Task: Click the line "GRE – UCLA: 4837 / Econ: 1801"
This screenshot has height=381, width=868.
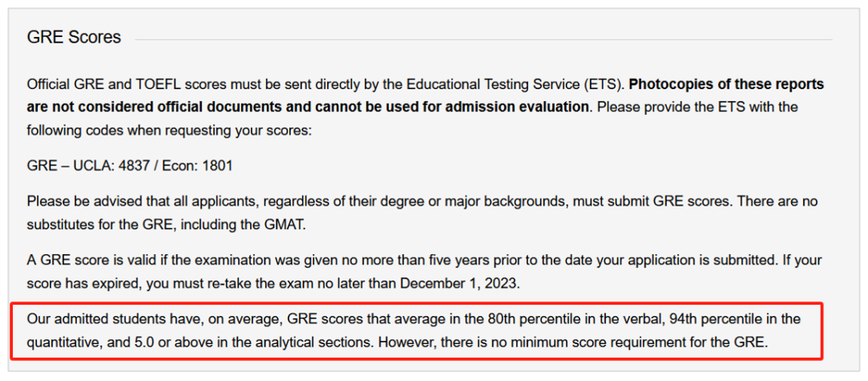Action: point(129,166)
